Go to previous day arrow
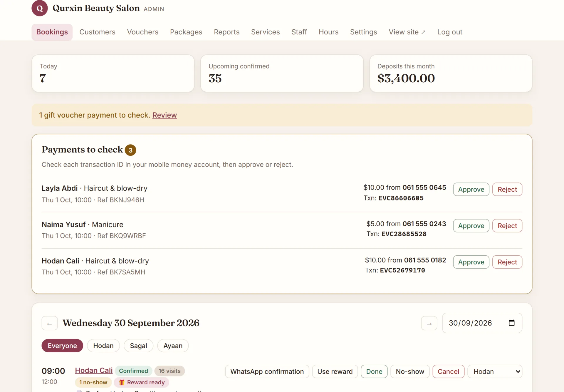The height and width of the screenshot is (392, 564). pyautogui.click(x=50, y=324)
